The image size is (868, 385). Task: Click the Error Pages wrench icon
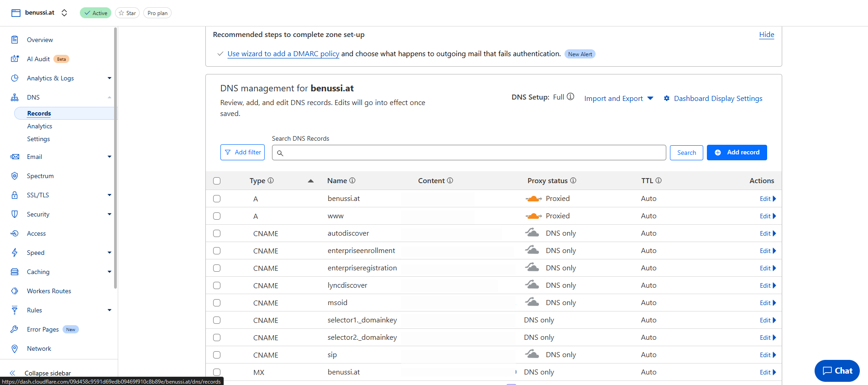click(15, 329)
